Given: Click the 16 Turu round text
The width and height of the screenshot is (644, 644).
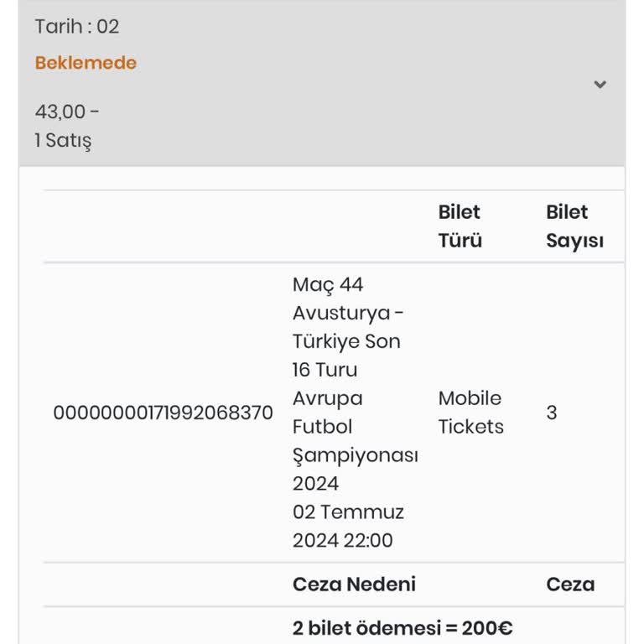Looking at the screenshot, I should (x=325, y=370).
